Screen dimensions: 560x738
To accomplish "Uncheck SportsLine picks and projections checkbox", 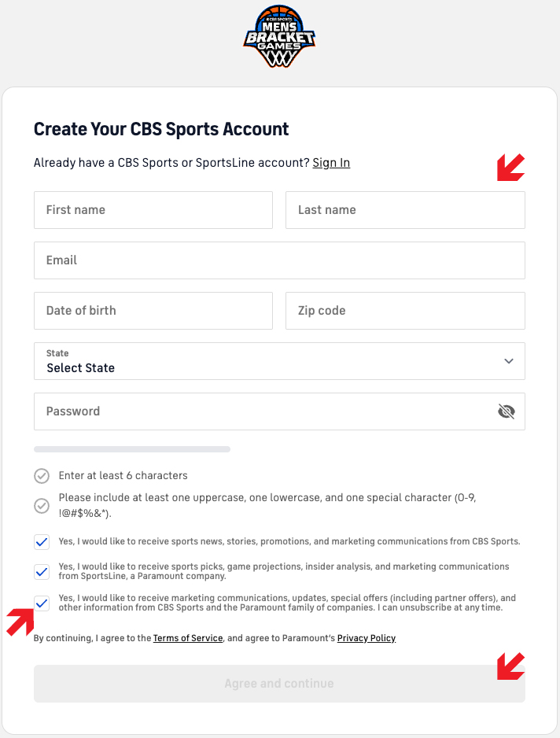I will coord(42,572).
